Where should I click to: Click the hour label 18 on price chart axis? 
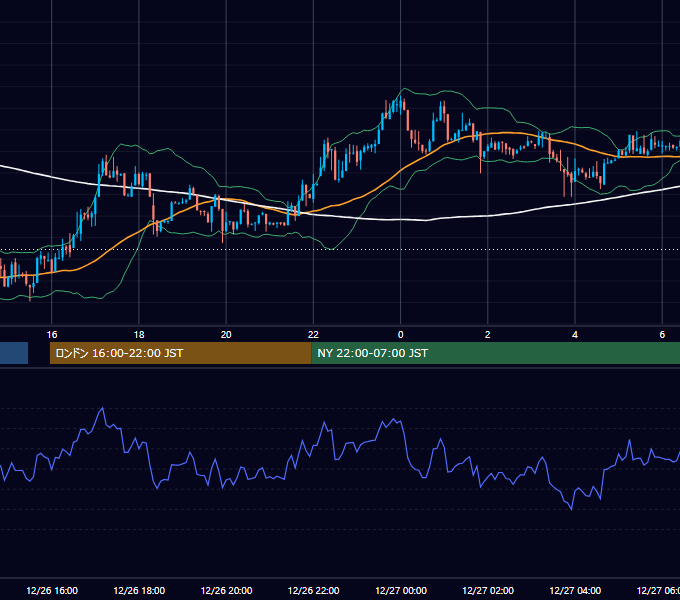click(x=139, y=335)
